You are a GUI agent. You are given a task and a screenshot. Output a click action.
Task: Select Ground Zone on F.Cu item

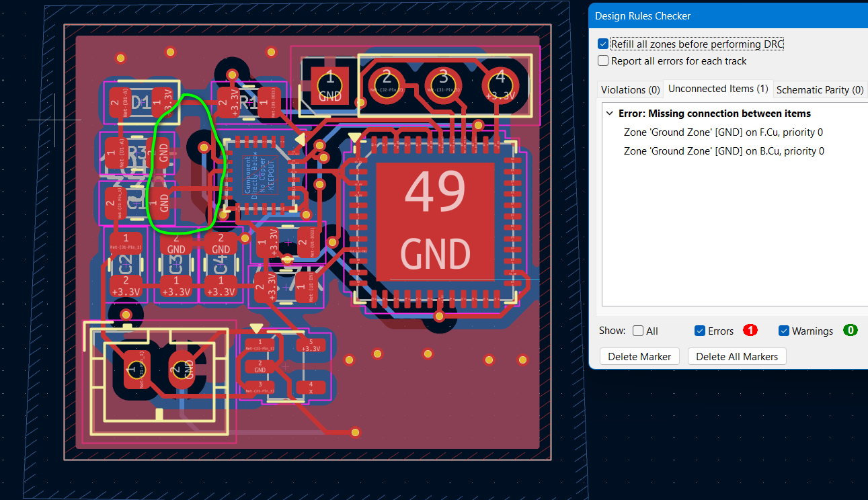tap(723, 132)
